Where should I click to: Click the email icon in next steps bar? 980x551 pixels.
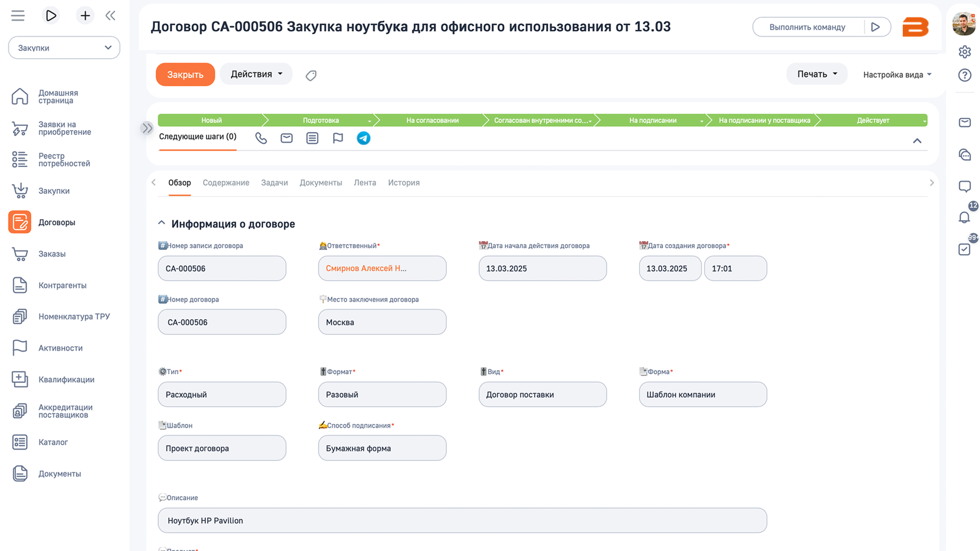pyautogui.click(x=286, y=138)
